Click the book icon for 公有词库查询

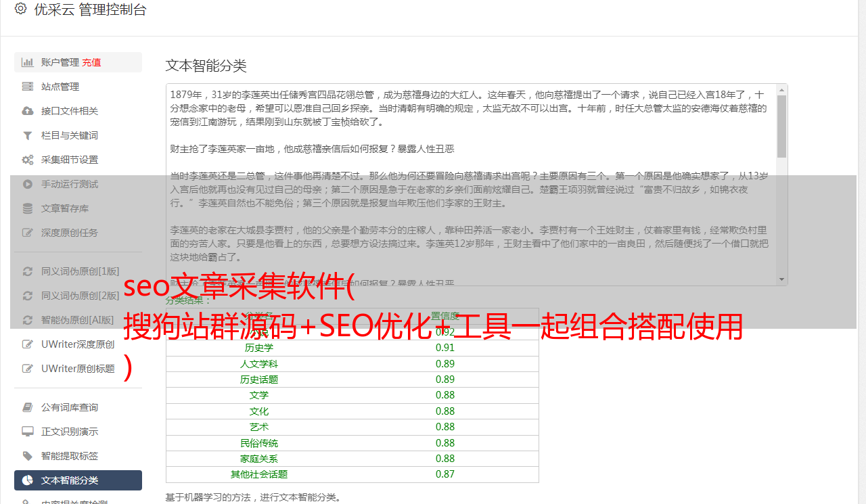(28, 407)
